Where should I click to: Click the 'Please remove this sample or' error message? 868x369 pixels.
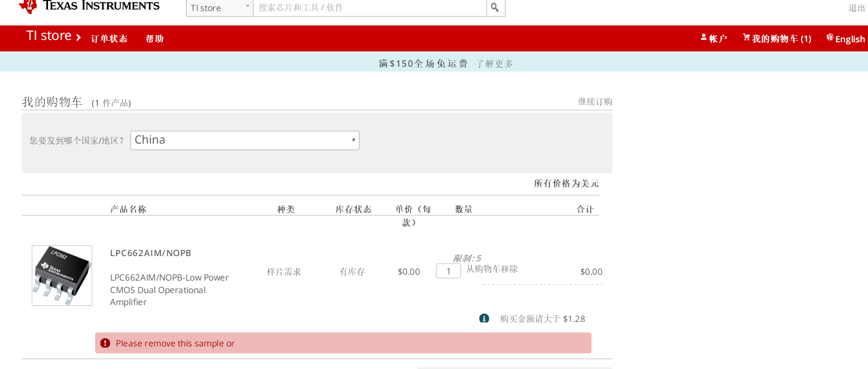(175, 344)
